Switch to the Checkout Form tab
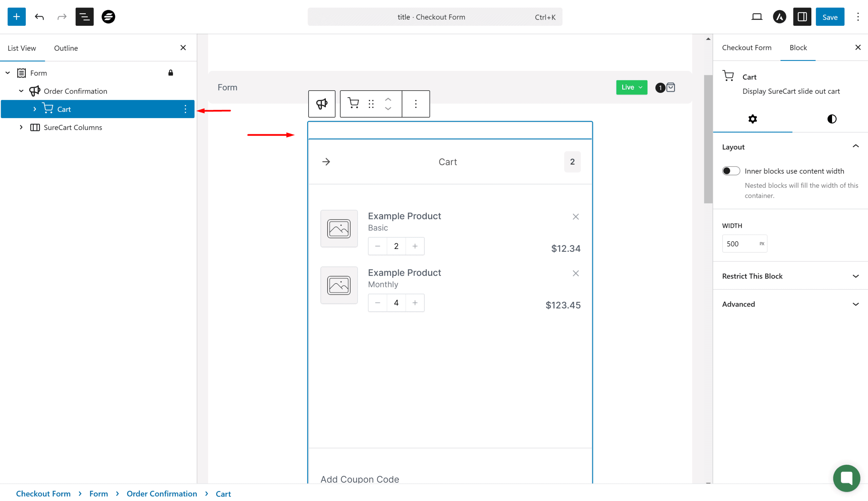 [x=746, y=47]
